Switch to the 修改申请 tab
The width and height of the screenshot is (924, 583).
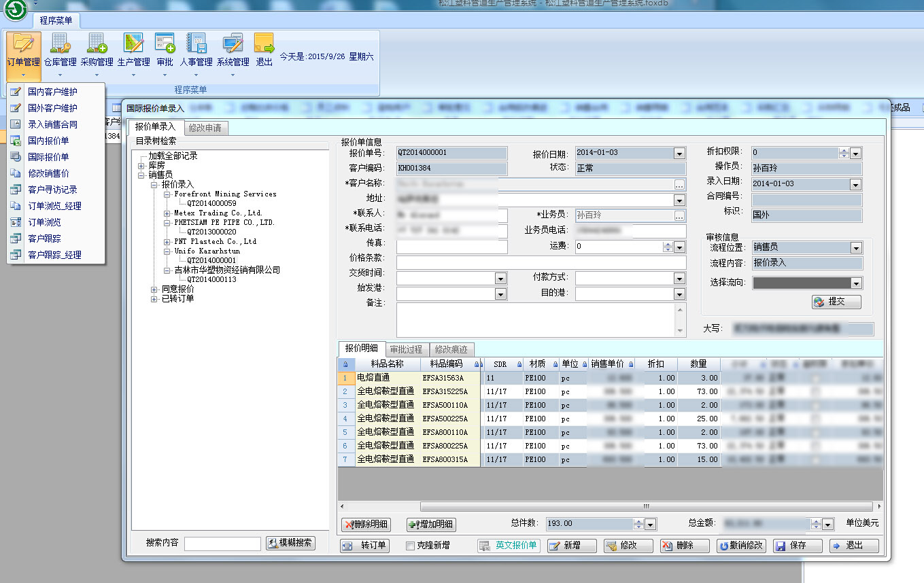[x=205, y=128]
